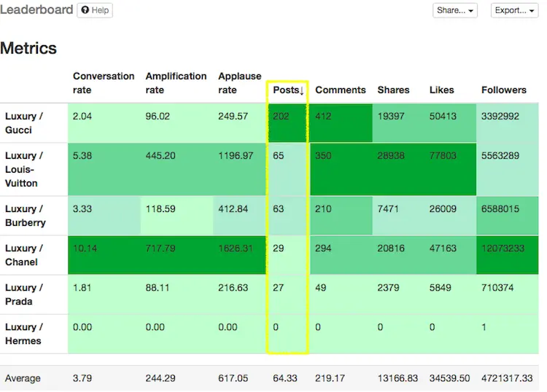This screenshot has height=392, width=547.
Task: Click Prada's Applause rate 216.63
Action: [233, 288]
